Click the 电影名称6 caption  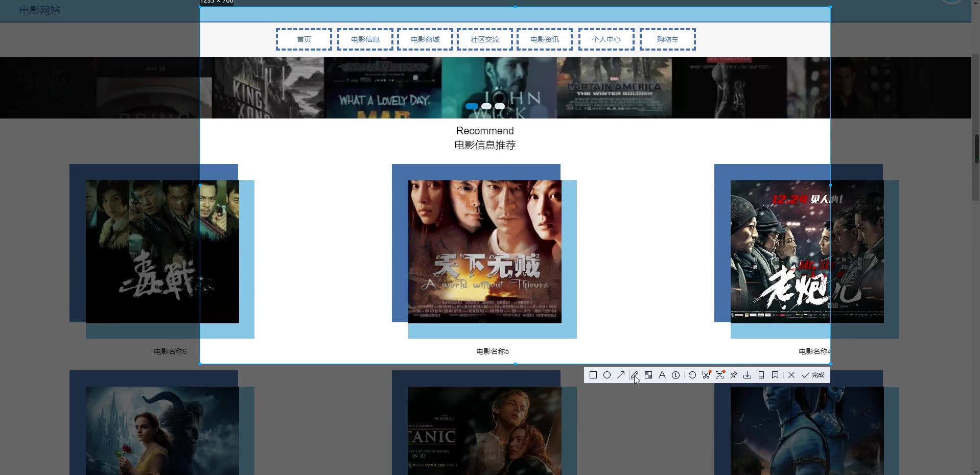(x=170, y=351)
